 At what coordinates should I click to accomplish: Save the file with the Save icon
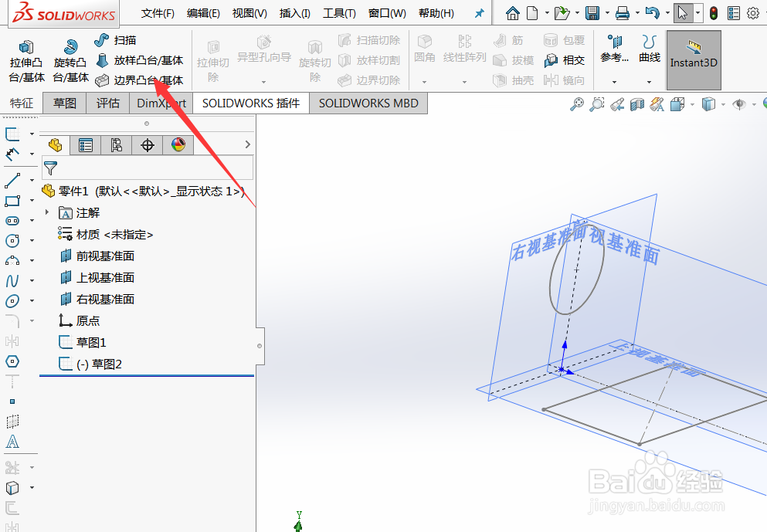click(x=592, y=12)
